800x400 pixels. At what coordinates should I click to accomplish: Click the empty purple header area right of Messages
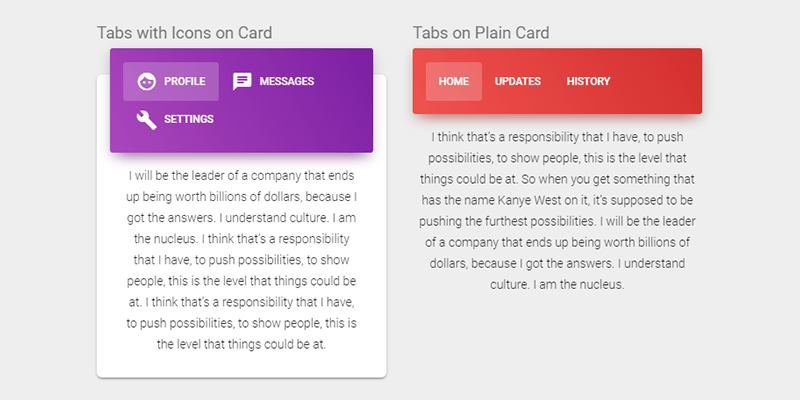[345, 81]
